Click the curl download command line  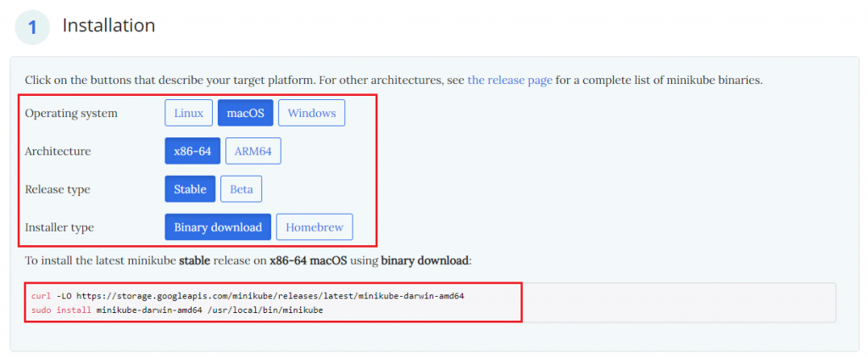[248, 296]
